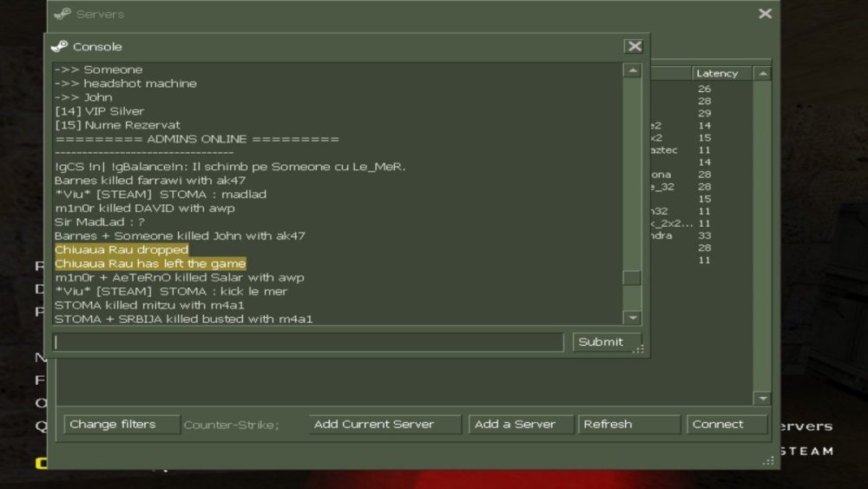Select server row ending in ona
The image size is (868, 489).
[701, 175]
